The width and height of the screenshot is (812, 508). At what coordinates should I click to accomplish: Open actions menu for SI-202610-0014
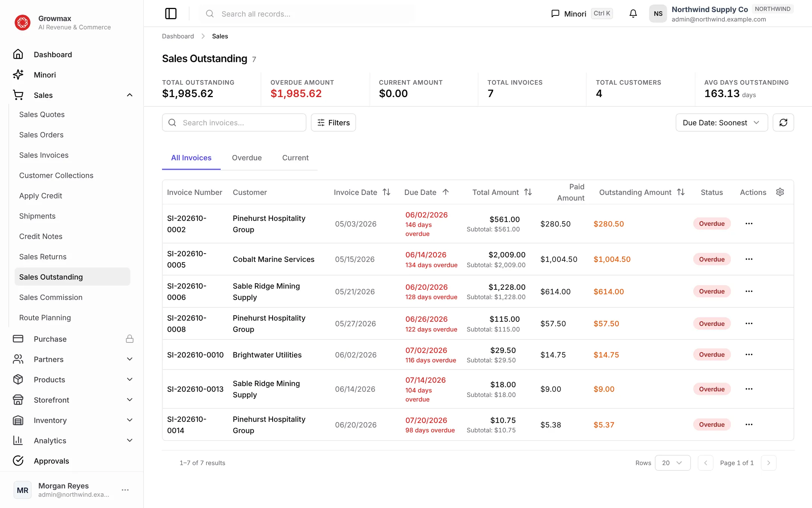[749, 424]
